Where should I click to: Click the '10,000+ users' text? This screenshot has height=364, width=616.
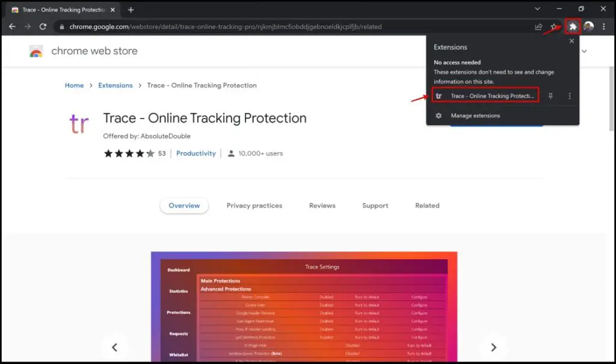(260, 153)
